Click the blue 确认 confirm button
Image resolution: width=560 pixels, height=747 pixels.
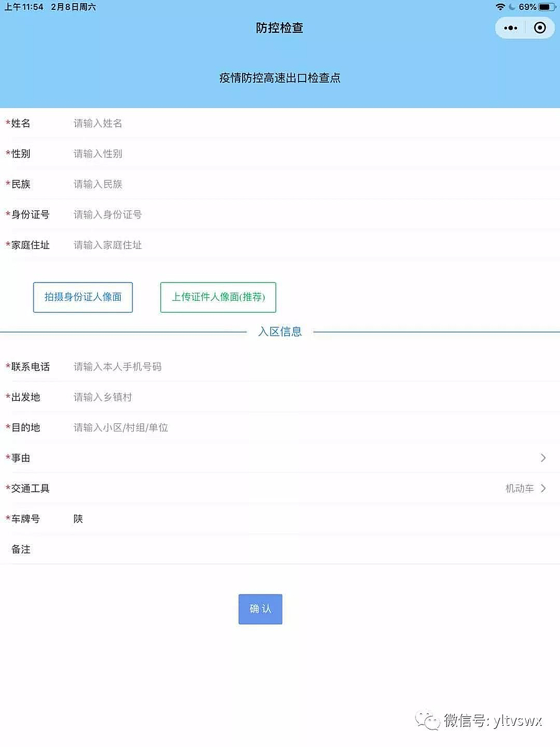(x=260, y=609)
